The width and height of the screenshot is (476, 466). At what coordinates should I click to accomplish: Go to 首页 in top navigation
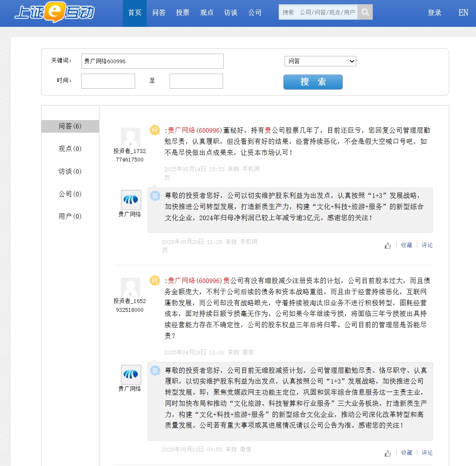(x=135, y=13)
